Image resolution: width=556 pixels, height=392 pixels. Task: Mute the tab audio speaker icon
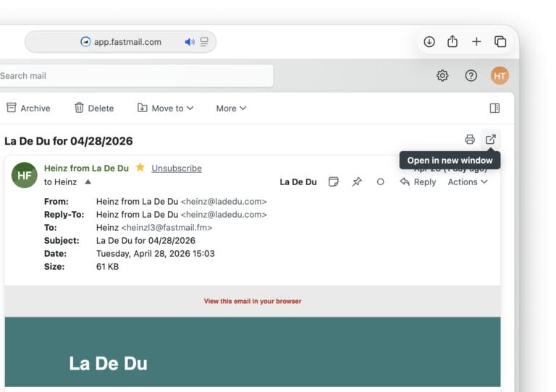[x=190, y=42]
